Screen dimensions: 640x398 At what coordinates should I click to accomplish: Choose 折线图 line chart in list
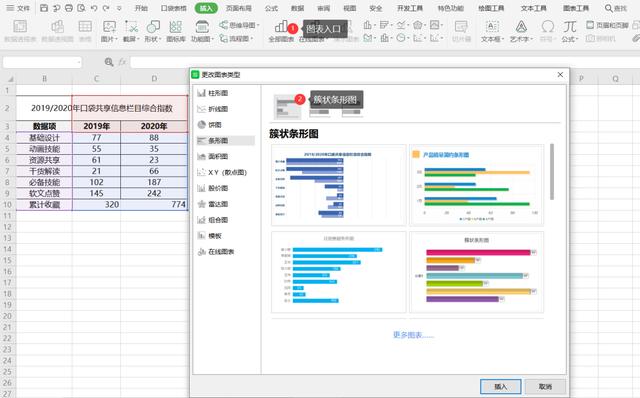(213, 109)
